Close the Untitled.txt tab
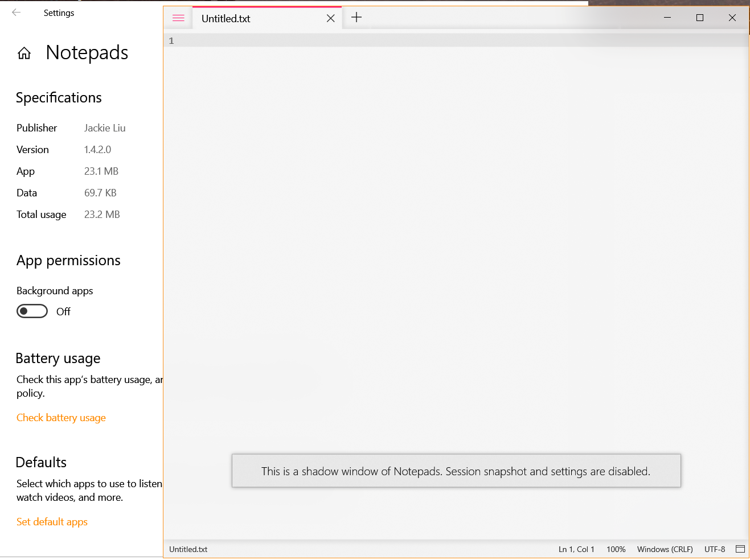This screenshot has width=750, height=560. click(331, 18)
